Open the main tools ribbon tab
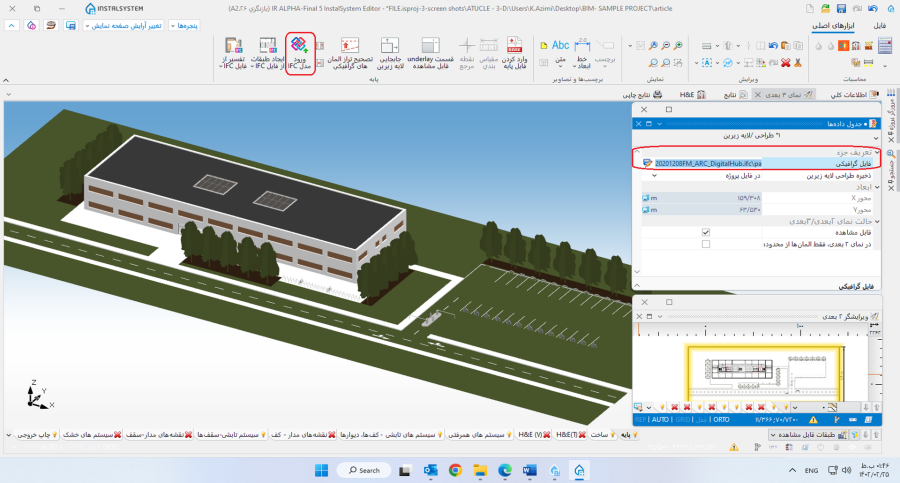The height and width of the screenshot is (483, 900). point(833,24)
